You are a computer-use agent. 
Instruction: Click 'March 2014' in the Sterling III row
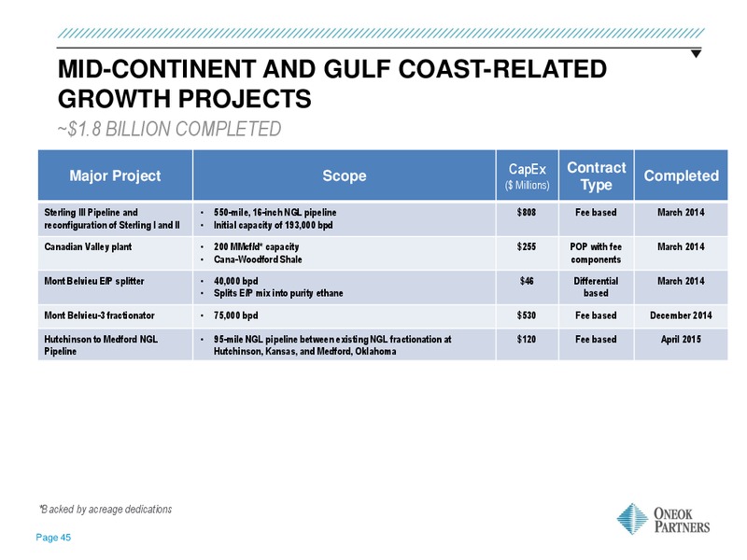(681, 213)
